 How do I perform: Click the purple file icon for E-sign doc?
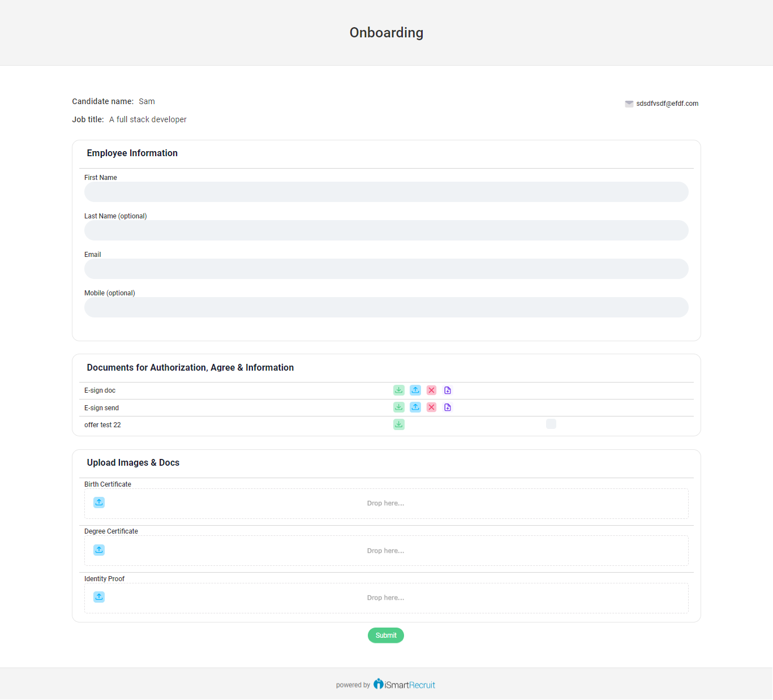coord(448,390)
